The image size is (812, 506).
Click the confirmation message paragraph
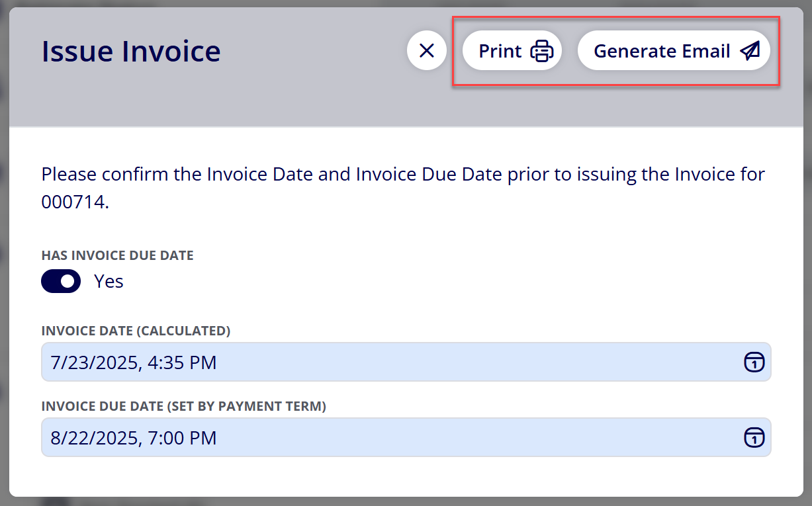tap(403, 189)
